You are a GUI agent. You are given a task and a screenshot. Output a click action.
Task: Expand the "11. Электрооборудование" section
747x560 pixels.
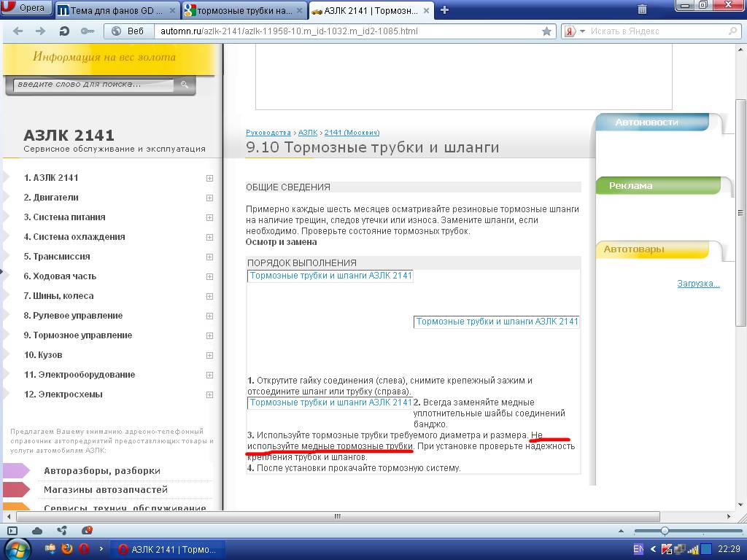pos(209,375)
